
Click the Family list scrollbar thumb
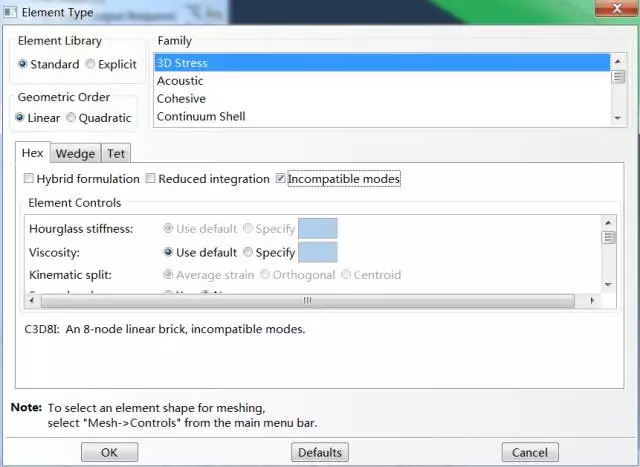pyautogui.click(x=618, y=76)
